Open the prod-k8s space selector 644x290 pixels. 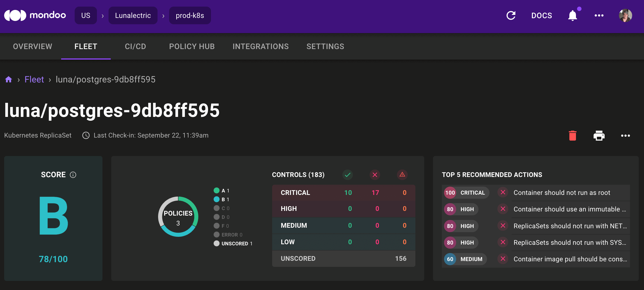[190, 15]
